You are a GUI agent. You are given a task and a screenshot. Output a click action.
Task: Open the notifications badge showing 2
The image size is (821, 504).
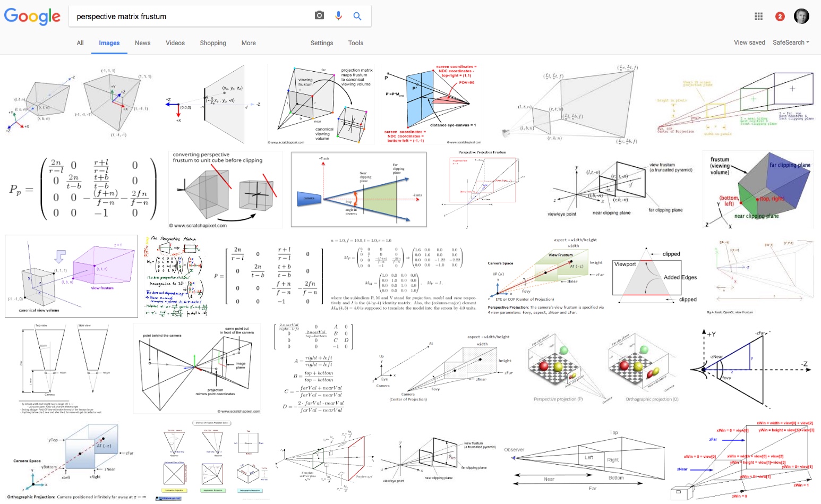[x=780, y=16]
